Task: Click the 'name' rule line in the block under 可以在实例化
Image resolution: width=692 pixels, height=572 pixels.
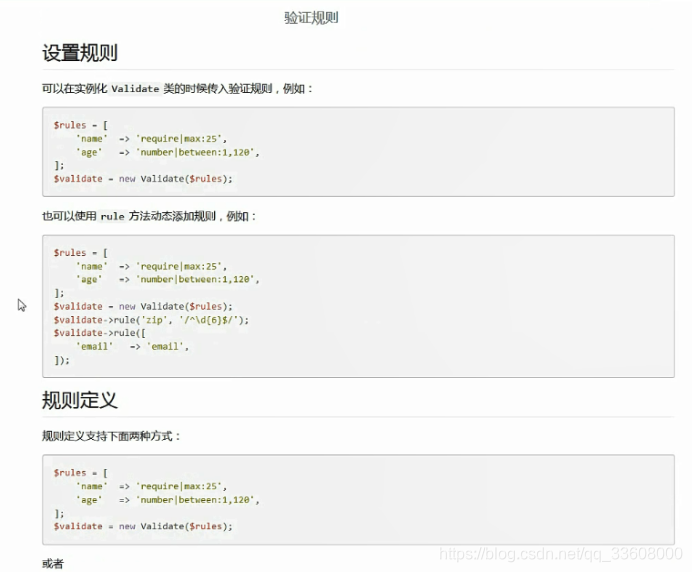Action: (151, 139)
